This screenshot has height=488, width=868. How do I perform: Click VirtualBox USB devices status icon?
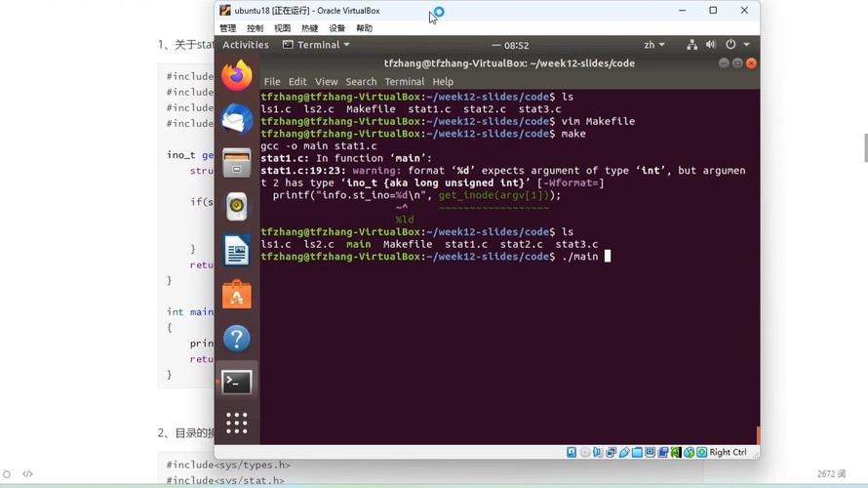pyautogui.click(x=624, y=453)
